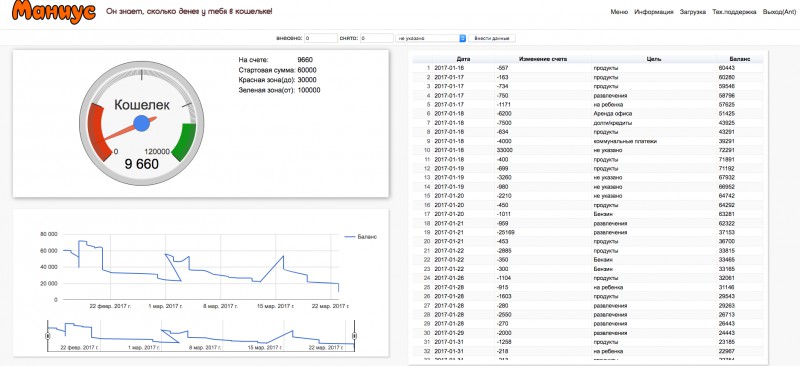
Task: Sort table by Дата column header
Action: point(463,59)
